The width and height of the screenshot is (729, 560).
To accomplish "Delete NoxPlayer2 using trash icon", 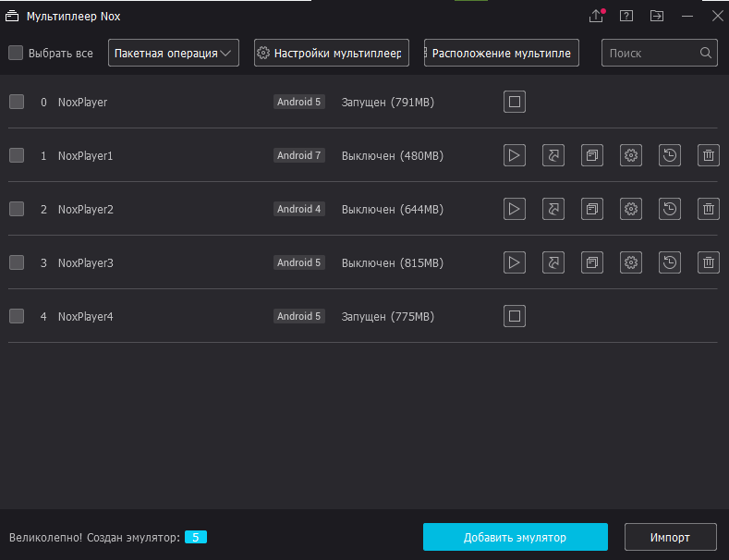I will coord(709,209).
